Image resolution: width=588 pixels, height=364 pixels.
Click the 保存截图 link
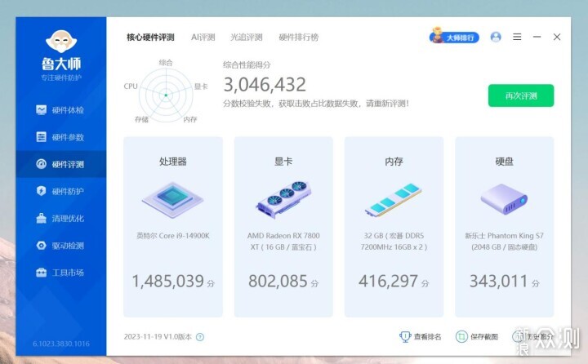pyautogui.click(x=484, y=336)
